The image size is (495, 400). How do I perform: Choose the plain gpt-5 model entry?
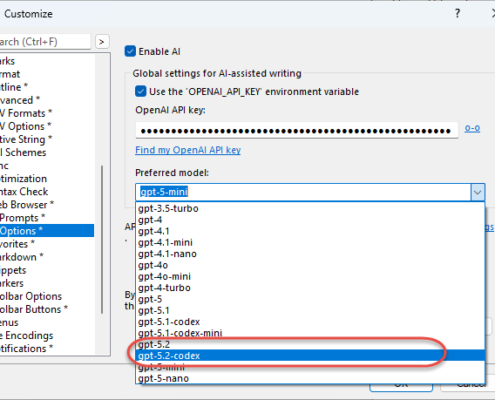[310, 299]
